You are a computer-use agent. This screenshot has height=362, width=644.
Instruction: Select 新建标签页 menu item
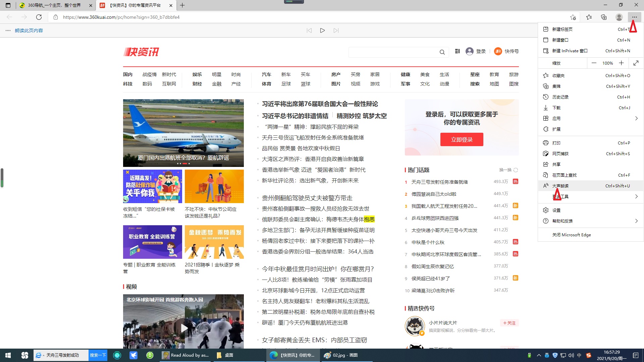click(x=590, y=29)
